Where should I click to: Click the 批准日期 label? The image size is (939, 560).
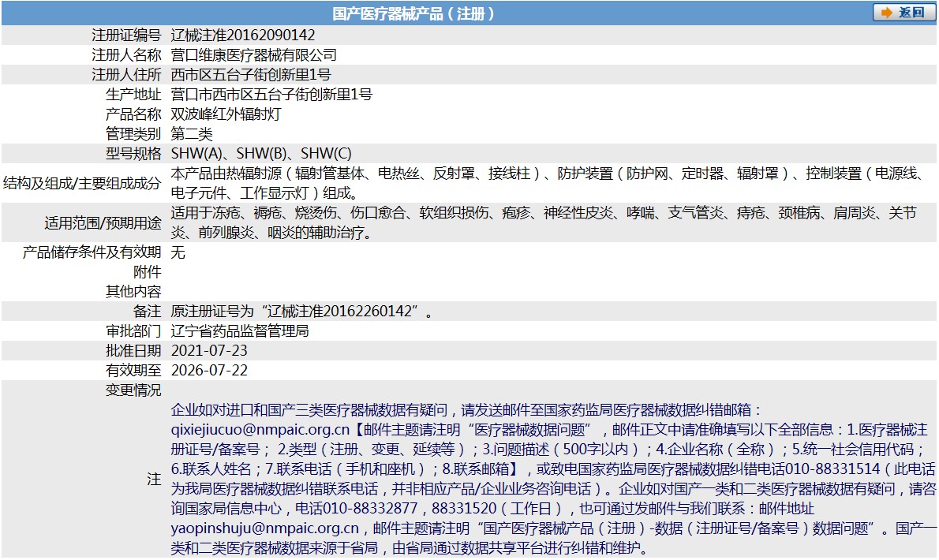coord(133,351)
